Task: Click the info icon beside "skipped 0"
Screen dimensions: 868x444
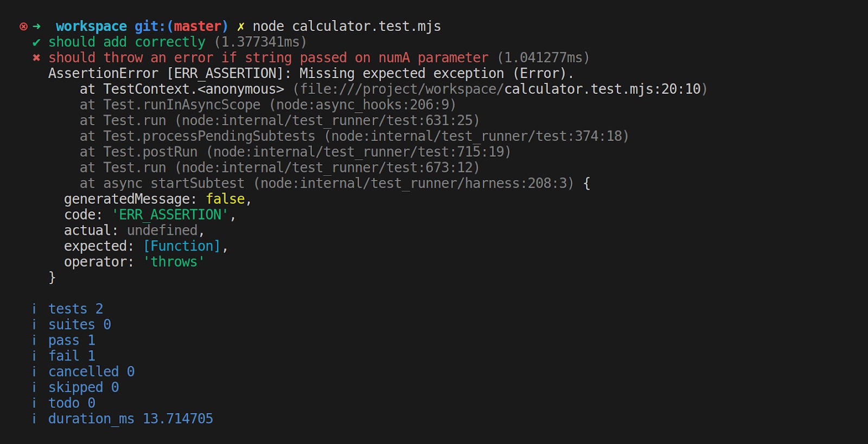Action: click(x=34, y=388)
